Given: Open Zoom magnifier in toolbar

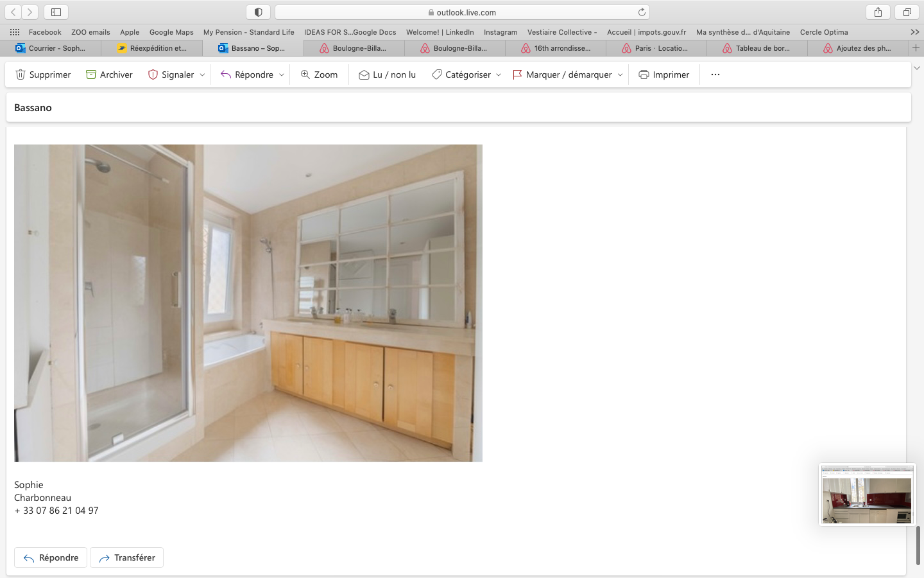Looking at the screenshot, I should (305, 74).
